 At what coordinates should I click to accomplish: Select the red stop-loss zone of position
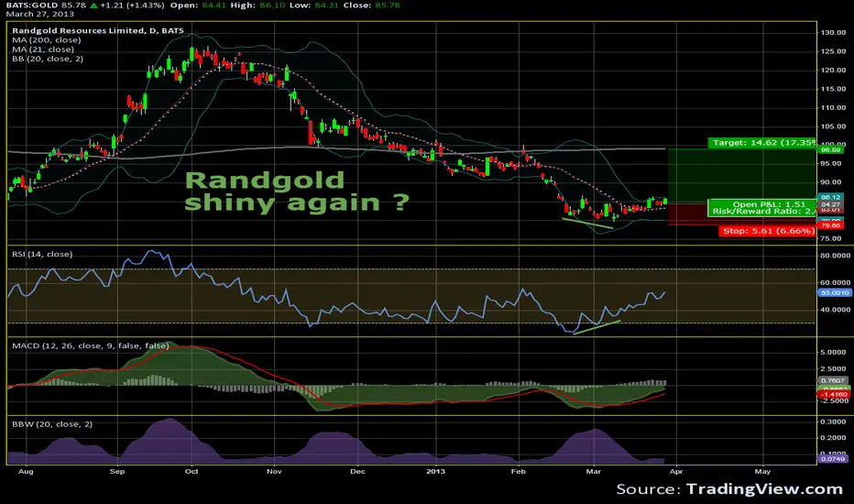coord(742,214)
